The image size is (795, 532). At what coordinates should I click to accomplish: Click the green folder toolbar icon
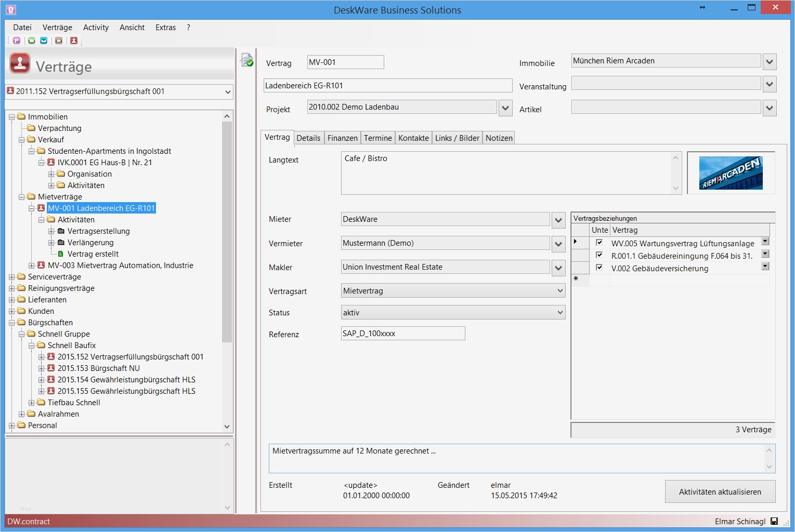(32, 41)
